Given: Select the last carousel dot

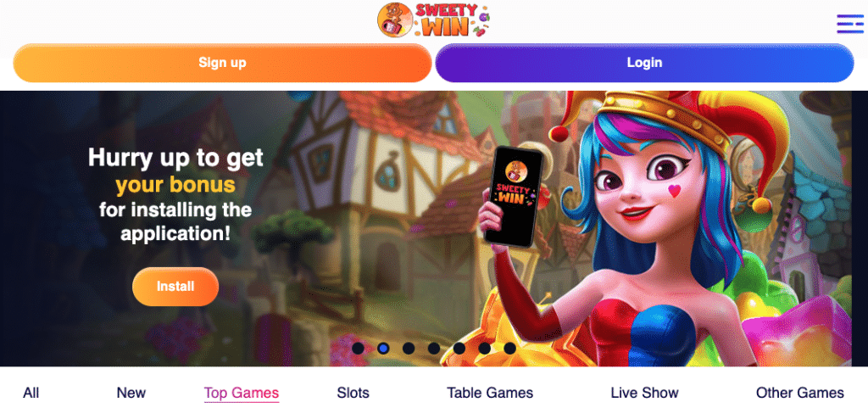Looking at the screenshot, I should (509, 348).
